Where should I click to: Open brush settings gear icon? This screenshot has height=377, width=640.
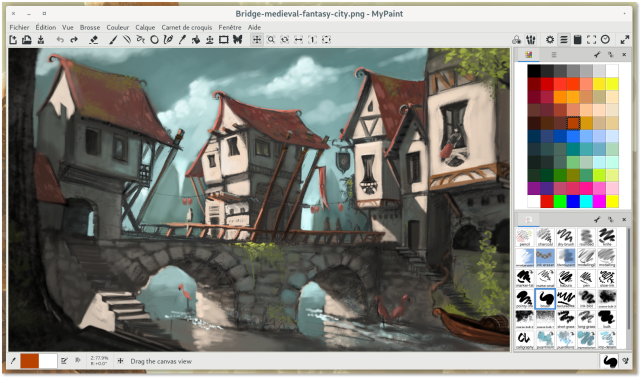[x=550, y=40]
